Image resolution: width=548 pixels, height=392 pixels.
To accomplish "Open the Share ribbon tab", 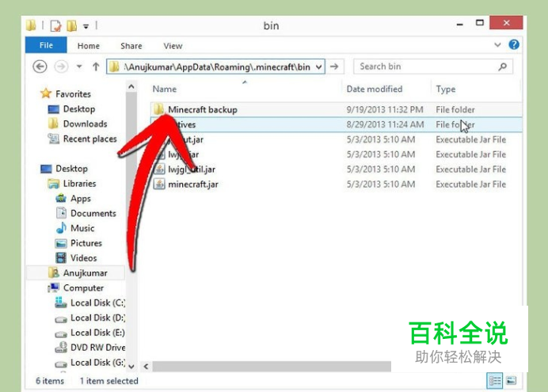I will tap(131, 46).
